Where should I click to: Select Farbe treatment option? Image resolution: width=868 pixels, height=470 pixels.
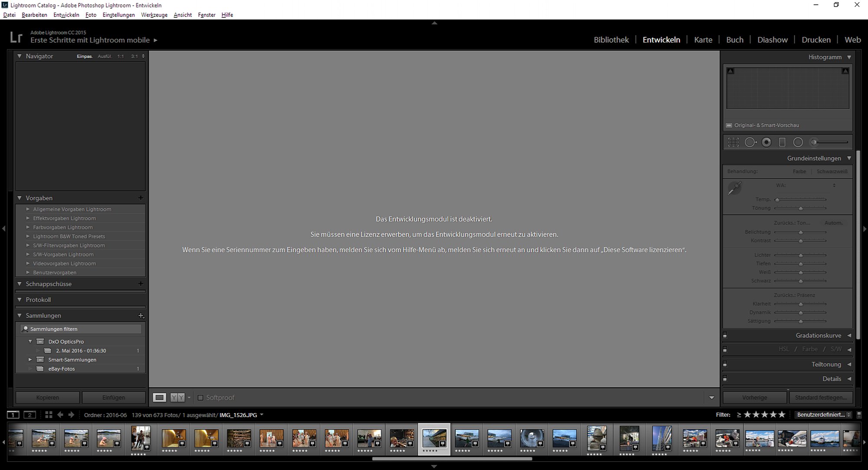(x=799, y=171)
